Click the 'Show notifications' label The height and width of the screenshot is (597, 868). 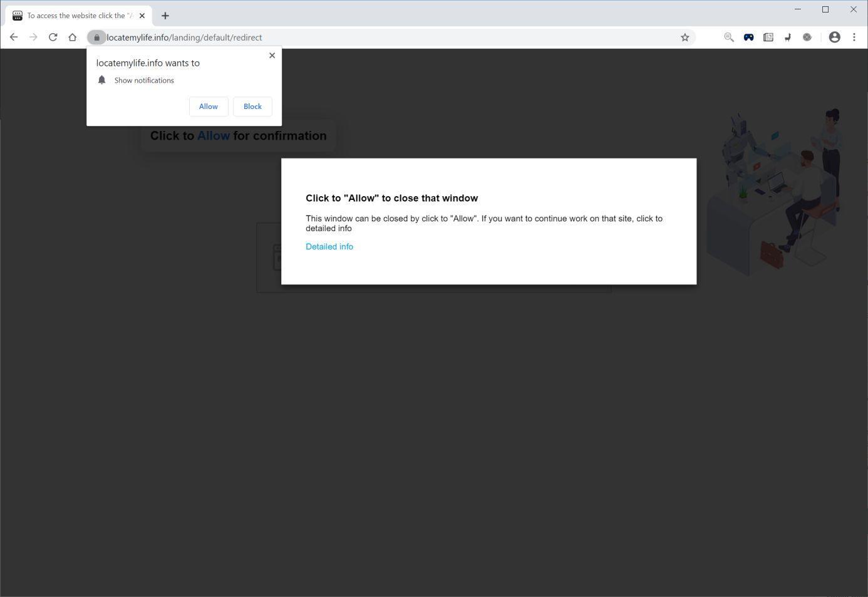(x=144, y=80)
